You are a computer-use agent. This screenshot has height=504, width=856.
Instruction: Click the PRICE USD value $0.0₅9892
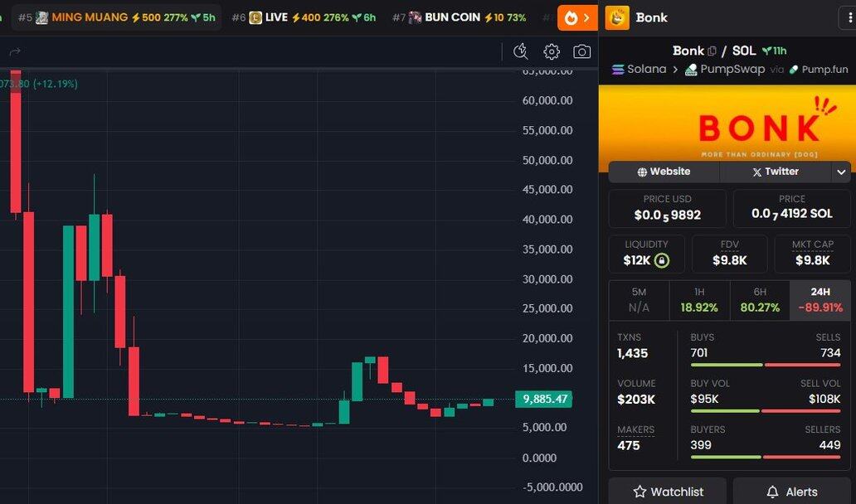[x=667, y=215]
